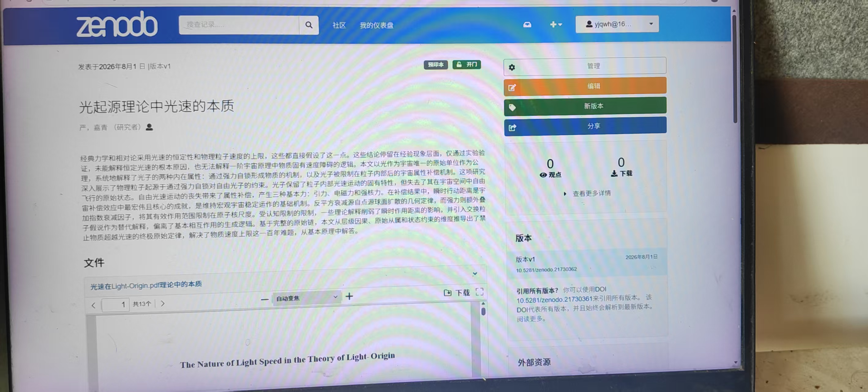Open the 社区 menu item
The width and height of the screenshot is (868, 392).
coord(339,25)
